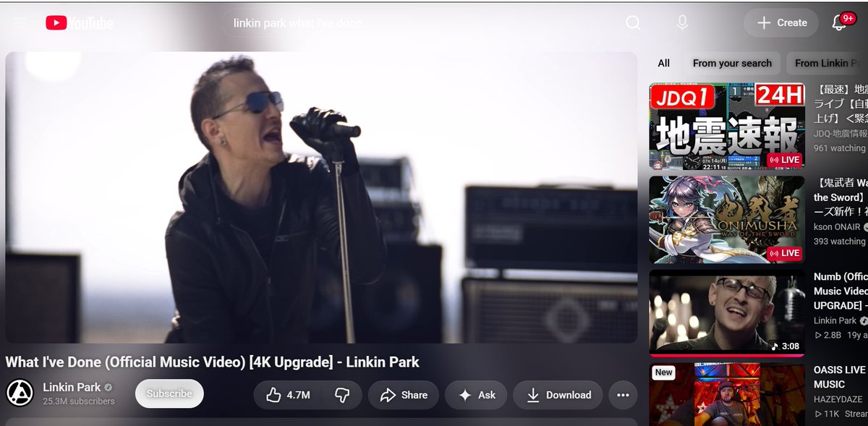This screenshot has width=868, height=426.
Task: Open the Onimusha live stream thumbnail
Action: [727, 220]
